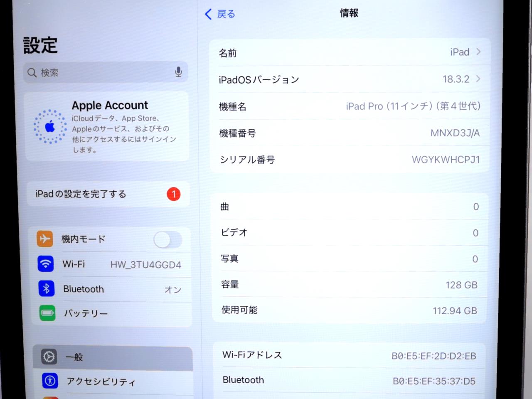Tap iPadの設定を完了する button
Screen dimensions: 532x399
[108, 194]
